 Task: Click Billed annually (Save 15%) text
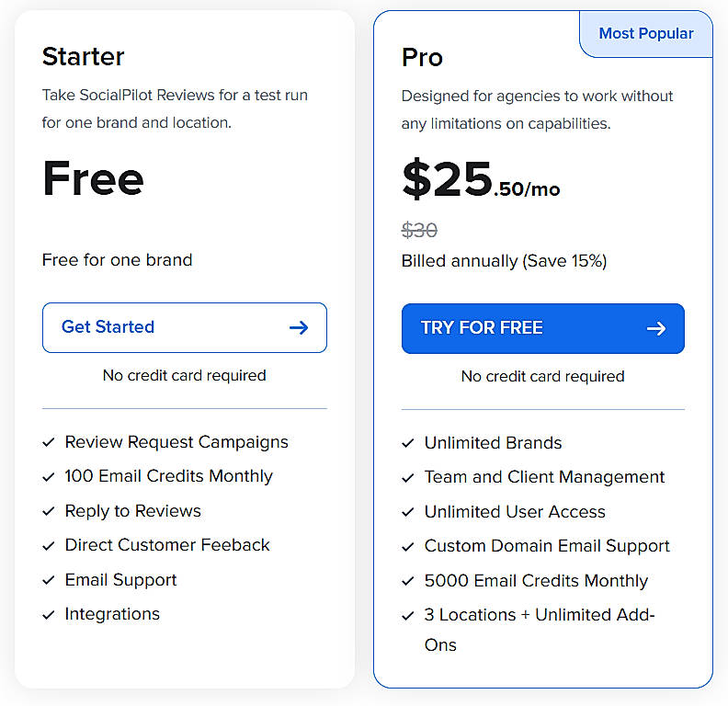(x=504, y=261)
